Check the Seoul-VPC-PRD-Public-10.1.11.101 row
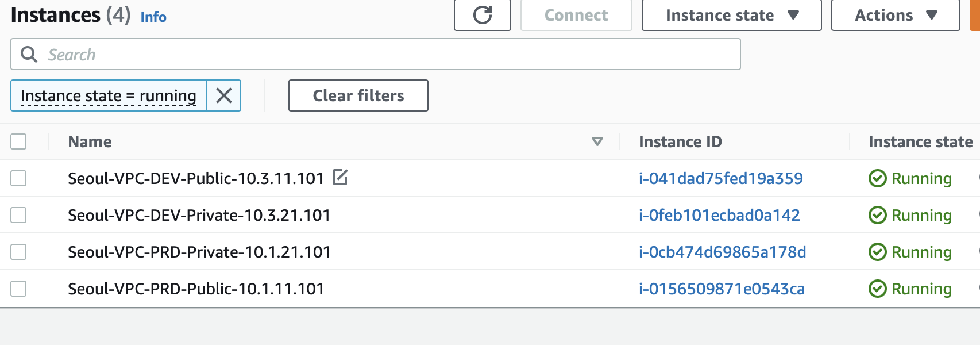 (x=18, y=289)
